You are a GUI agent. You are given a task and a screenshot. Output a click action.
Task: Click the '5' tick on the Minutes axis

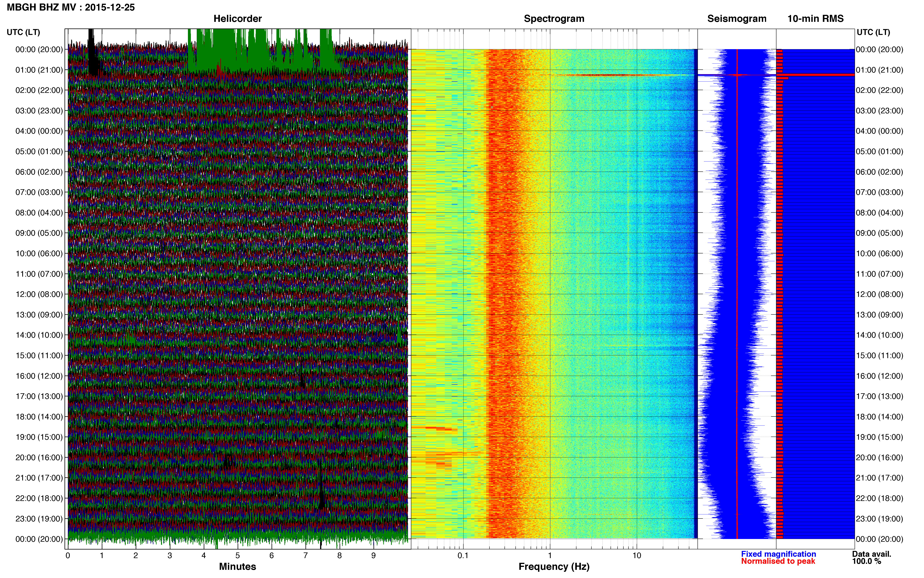tap(238, 555)
